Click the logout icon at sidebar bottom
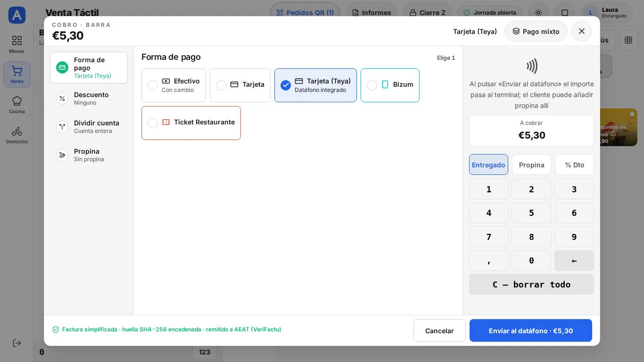 17,343
